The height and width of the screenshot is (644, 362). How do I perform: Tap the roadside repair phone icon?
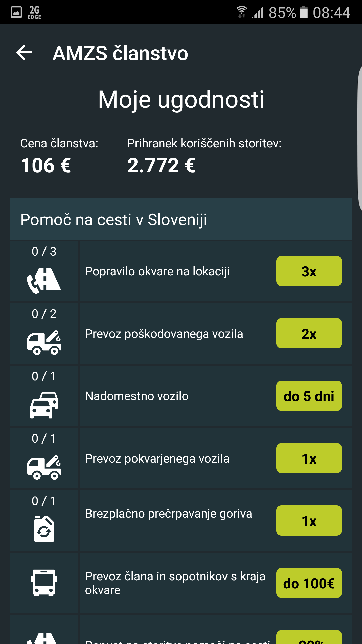tap(44, 280)
